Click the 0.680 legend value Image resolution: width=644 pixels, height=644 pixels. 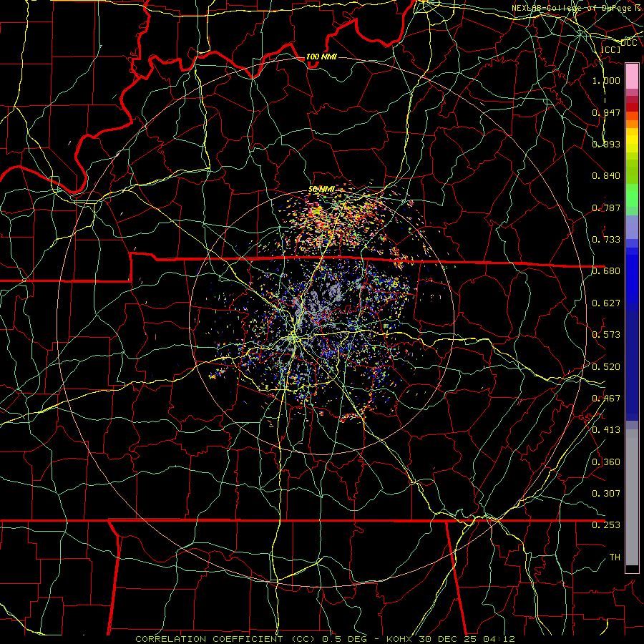(x=606, y=271)
